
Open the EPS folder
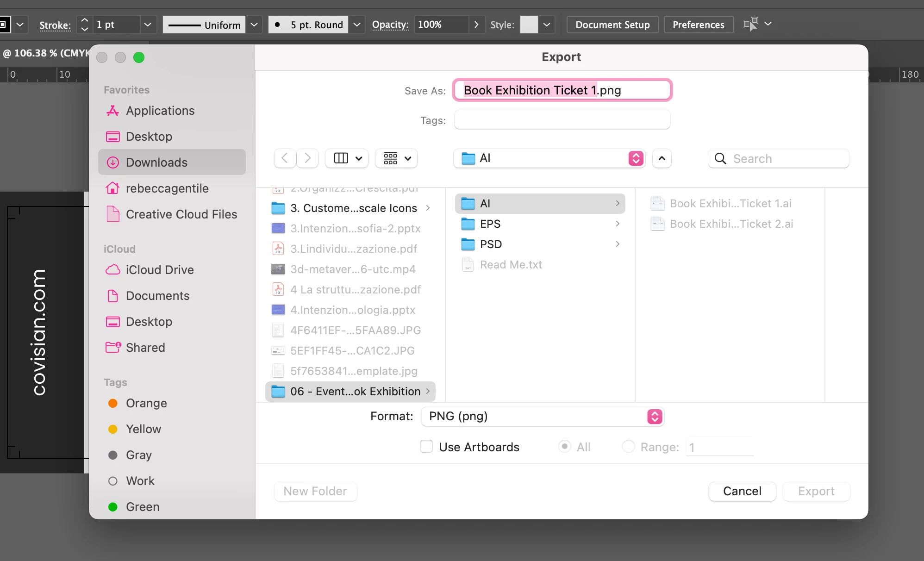[x=490, y=224]
